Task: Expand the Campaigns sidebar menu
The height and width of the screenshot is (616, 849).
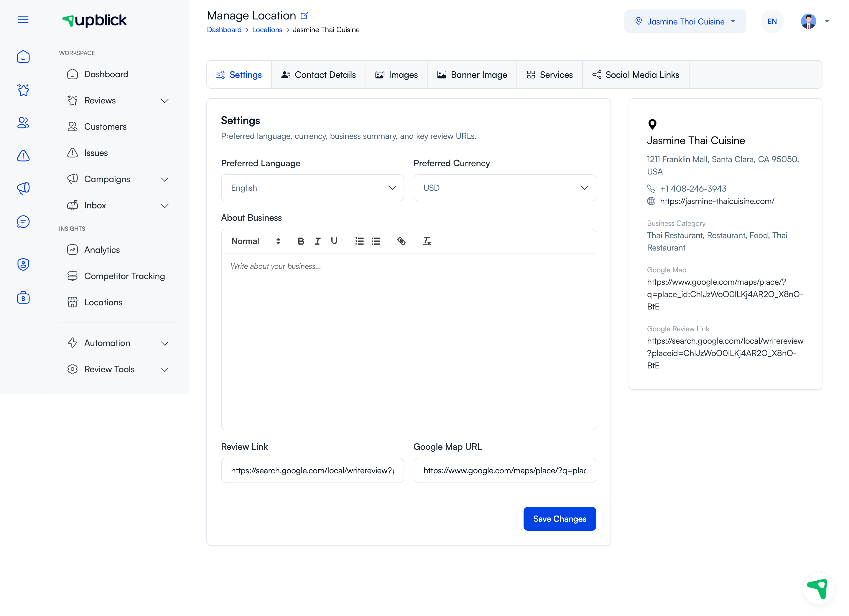Action: click(118, 179)
